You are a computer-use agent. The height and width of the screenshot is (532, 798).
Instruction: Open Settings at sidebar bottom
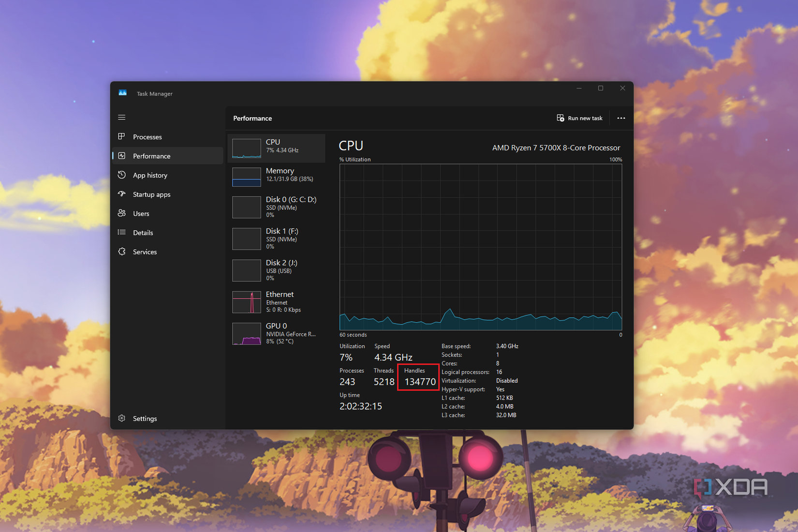tap(167, 418)
